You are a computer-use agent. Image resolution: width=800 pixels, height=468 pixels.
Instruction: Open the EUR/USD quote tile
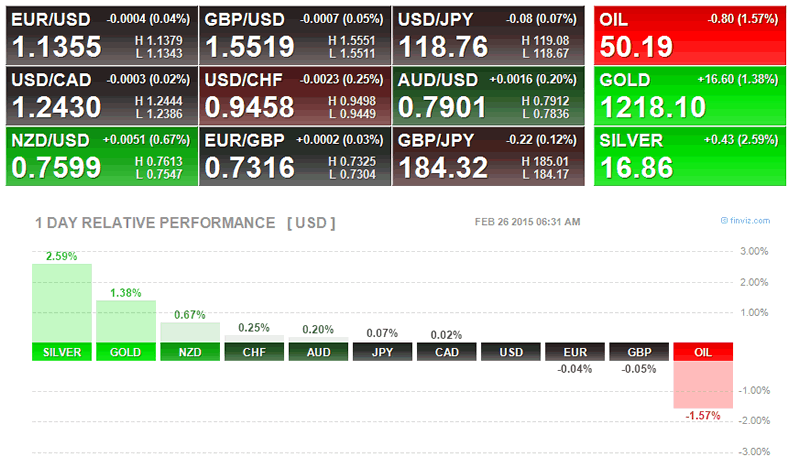coord(101,35)
